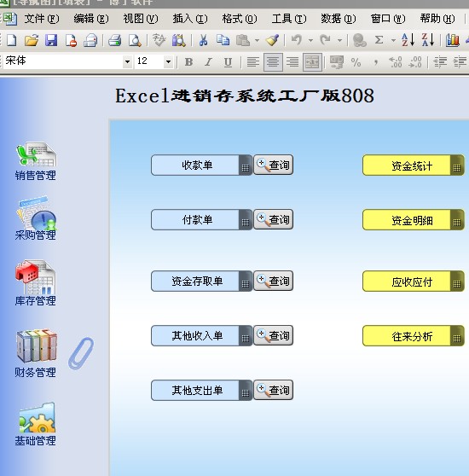Expand the font size dropdown showing 12

coord(168,62)
